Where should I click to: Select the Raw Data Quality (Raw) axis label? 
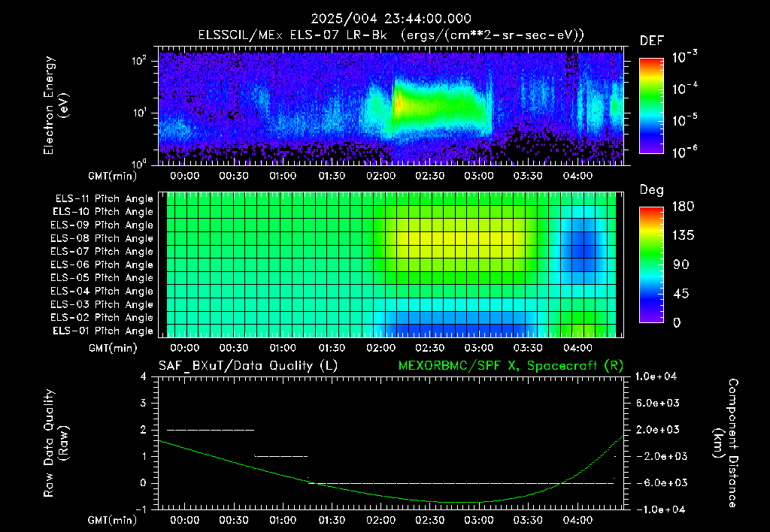click(56, 443)
